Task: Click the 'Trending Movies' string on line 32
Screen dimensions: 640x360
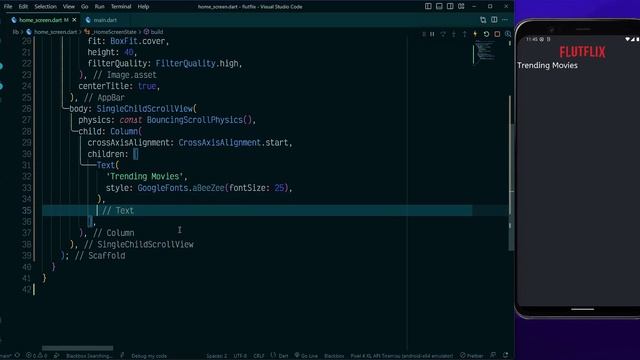Action: point(145,176)
